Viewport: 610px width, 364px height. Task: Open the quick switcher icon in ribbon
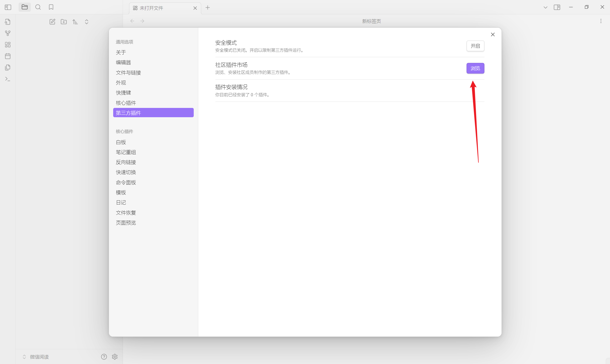(x=8, y=22)
